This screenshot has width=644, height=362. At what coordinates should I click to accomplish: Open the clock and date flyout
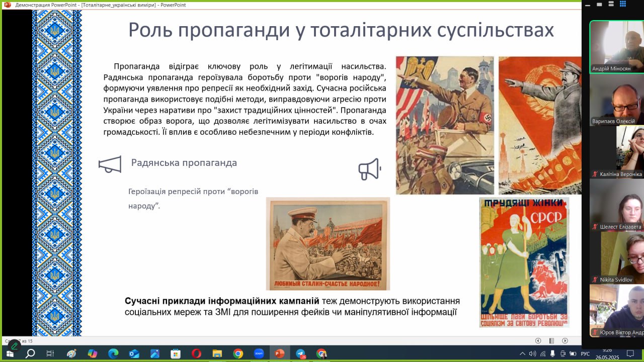607,353
